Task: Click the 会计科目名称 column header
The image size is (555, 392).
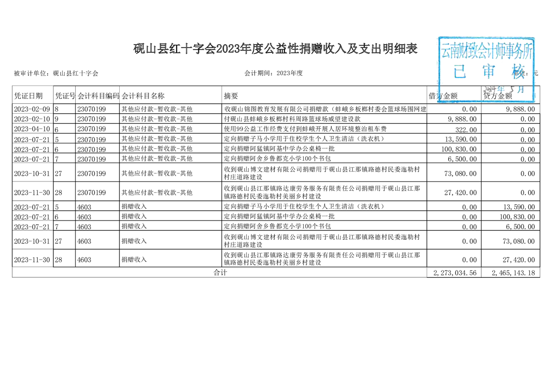Action: click(x=143, y=96)
